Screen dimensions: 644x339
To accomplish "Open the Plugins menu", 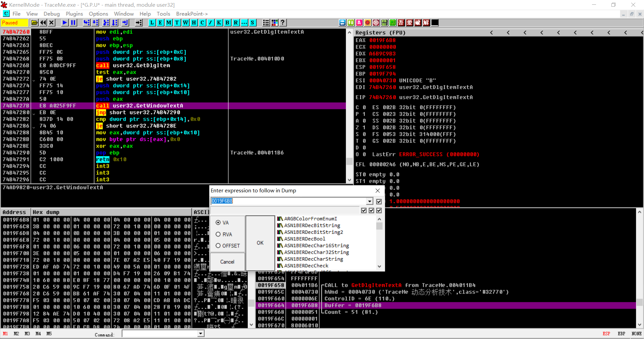I will pos(74,14).
